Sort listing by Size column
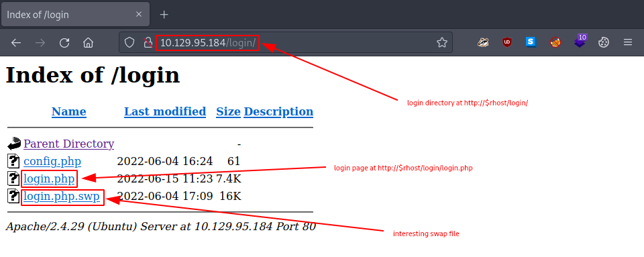 228,111
